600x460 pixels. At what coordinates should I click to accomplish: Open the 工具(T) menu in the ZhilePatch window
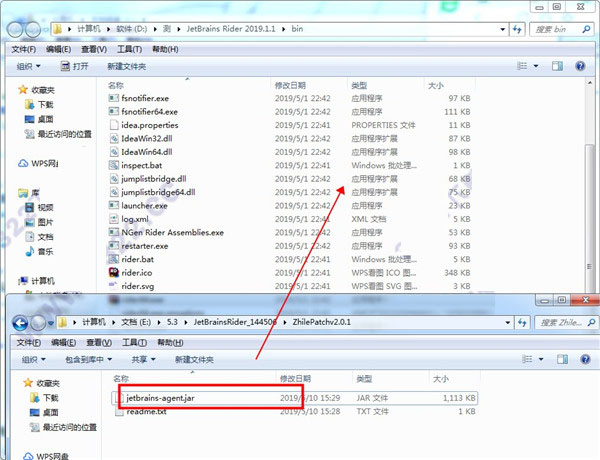pyautogui.click(x=134, y=343)
